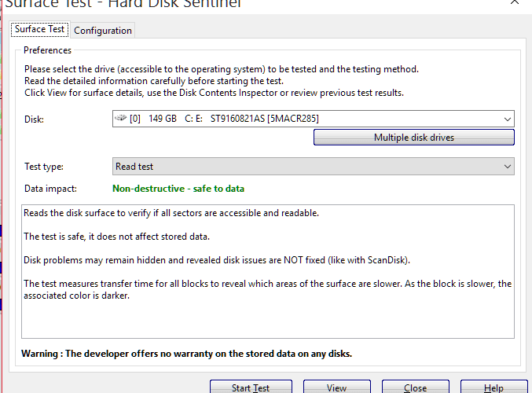Click inside the test description text box
This screenshot has height=393, width=532.
click(268, 271)
